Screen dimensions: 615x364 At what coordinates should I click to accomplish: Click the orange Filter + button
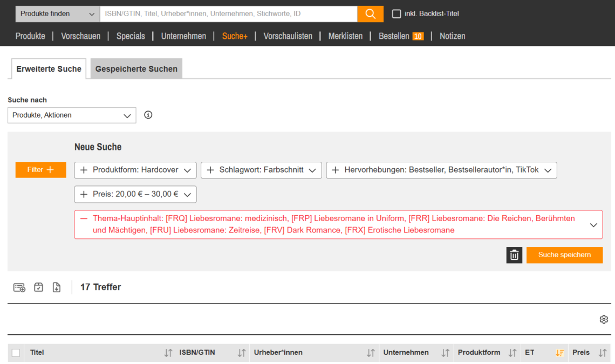pos(41,170)
